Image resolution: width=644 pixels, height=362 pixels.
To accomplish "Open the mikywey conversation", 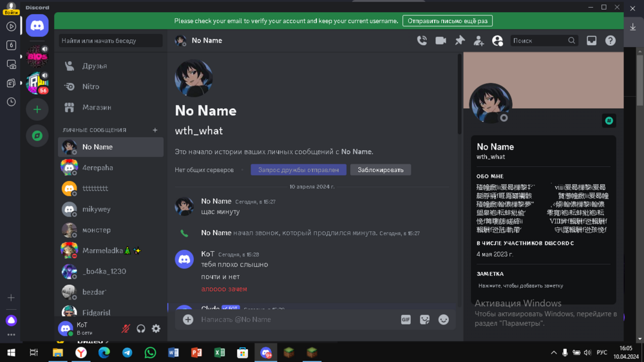I will tap(111, 209).
